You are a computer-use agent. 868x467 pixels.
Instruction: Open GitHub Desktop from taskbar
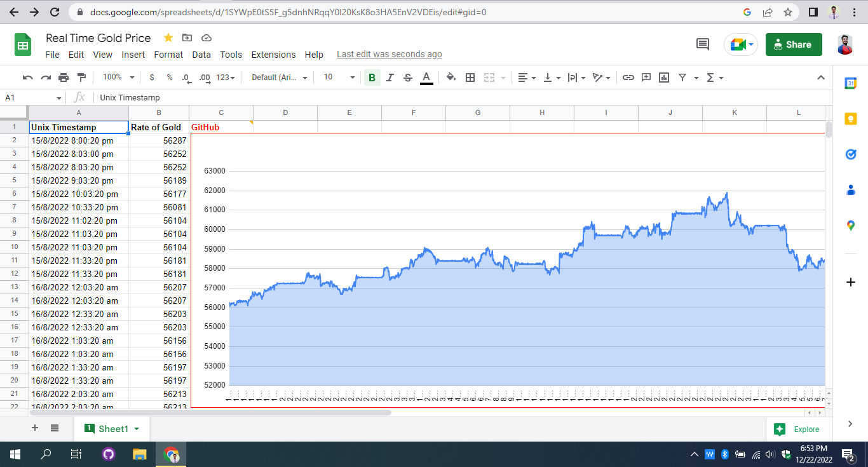pyautogui.click(x=109, y=454)
